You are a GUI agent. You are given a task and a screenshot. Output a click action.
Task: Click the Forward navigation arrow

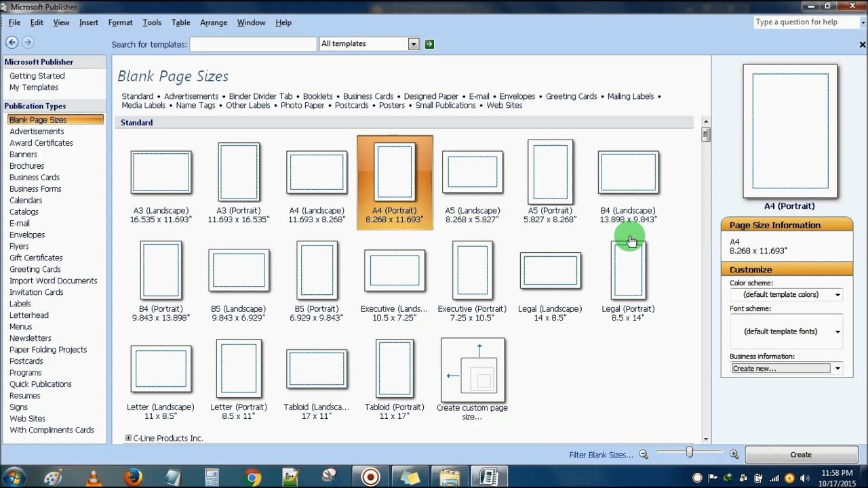(x=28, y=42)
